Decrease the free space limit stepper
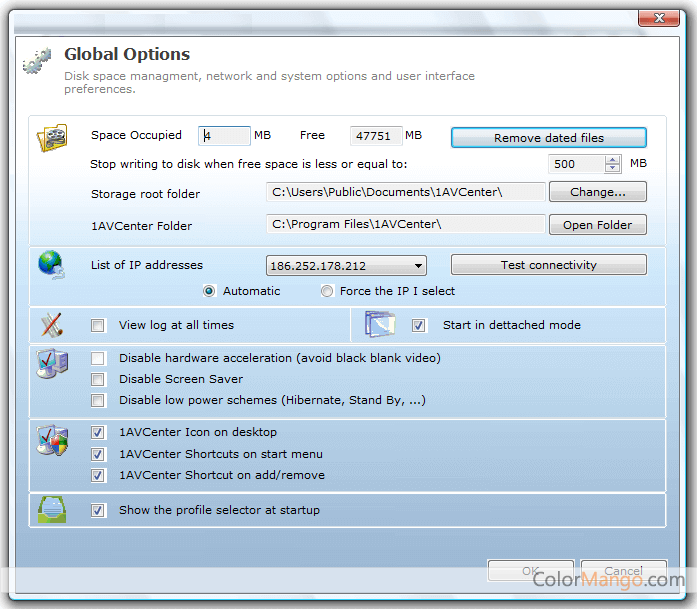 pyautogui.click(x=613, y=169)
